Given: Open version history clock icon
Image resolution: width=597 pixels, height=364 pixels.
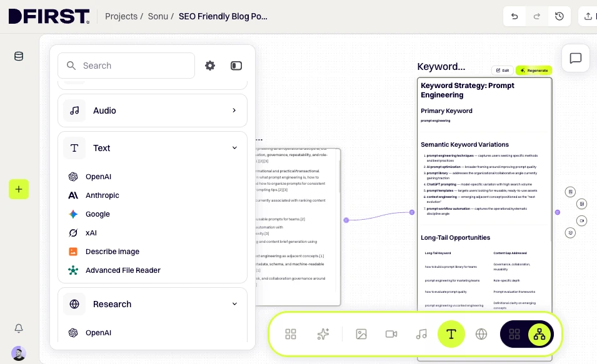Looking at the screenshot, I should coord(559,16).
